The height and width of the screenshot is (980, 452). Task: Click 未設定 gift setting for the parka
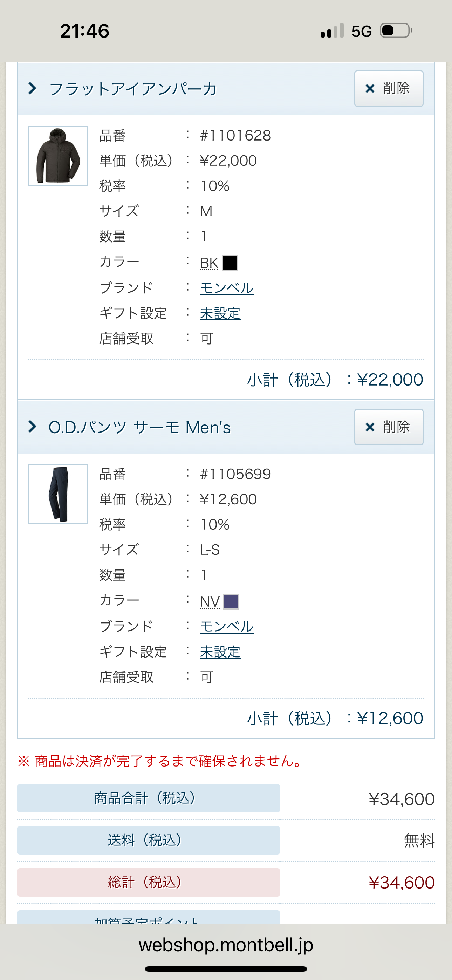[220, 313]
